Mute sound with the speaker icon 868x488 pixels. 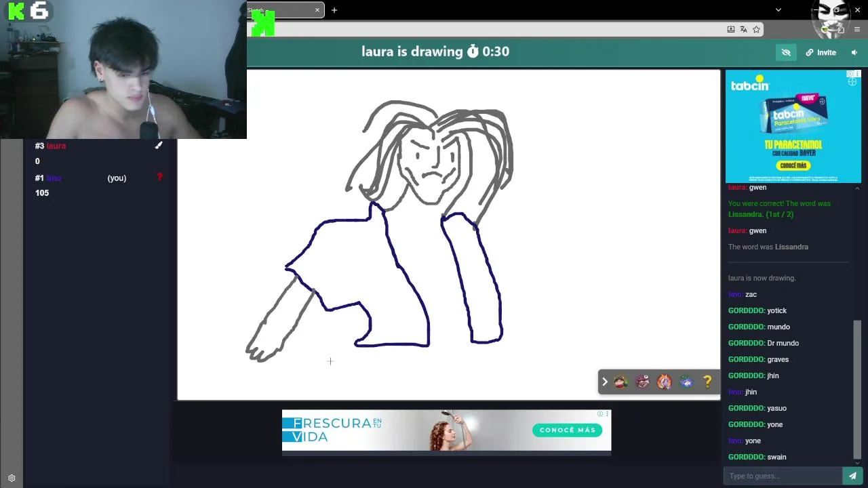click(x=854, y=52)
